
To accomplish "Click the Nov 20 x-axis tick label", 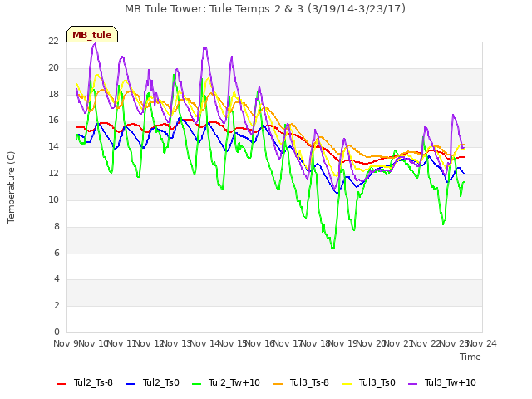I will click(371, 343).
